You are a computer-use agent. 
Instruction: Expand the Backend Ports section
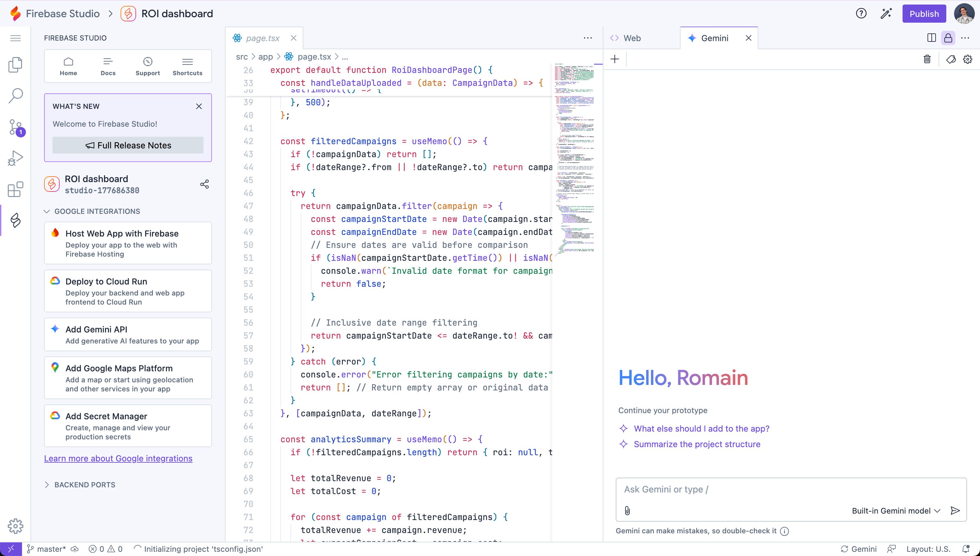[x=80, y=485]
